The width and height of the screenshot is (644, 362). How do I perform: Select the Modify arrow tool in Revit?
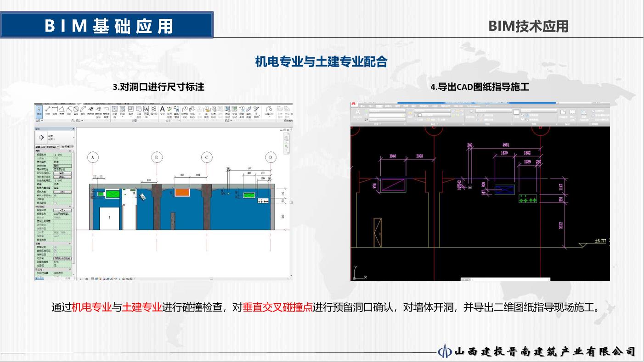(39, 111)
